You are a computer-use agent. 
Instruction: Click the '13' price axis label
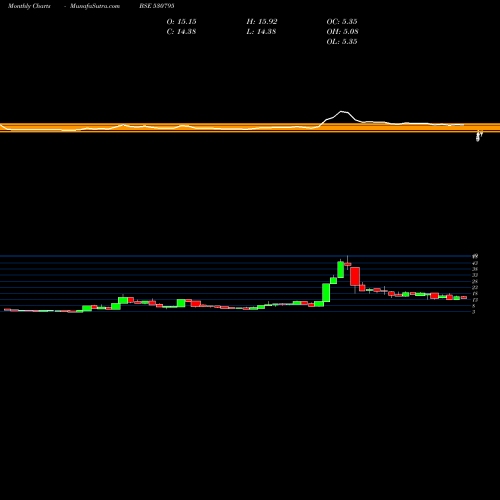475,300
